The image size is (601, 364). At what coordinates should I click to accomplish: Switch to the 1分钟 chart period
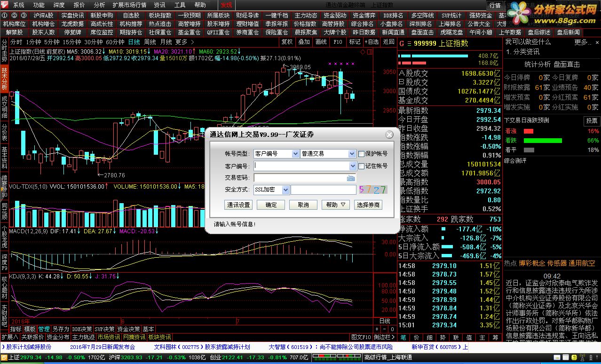click(33, 42)
